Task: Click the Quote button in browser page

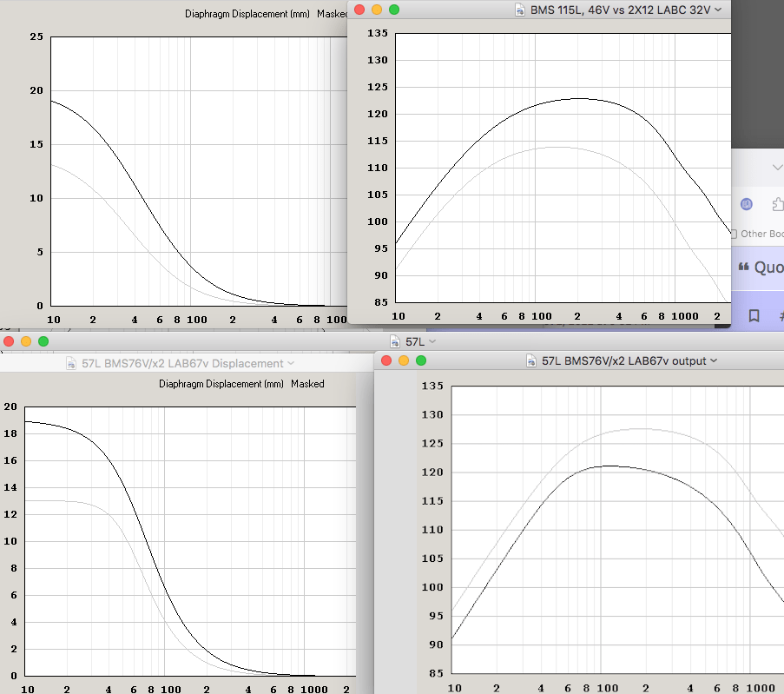Action: [x=761, y=268]
